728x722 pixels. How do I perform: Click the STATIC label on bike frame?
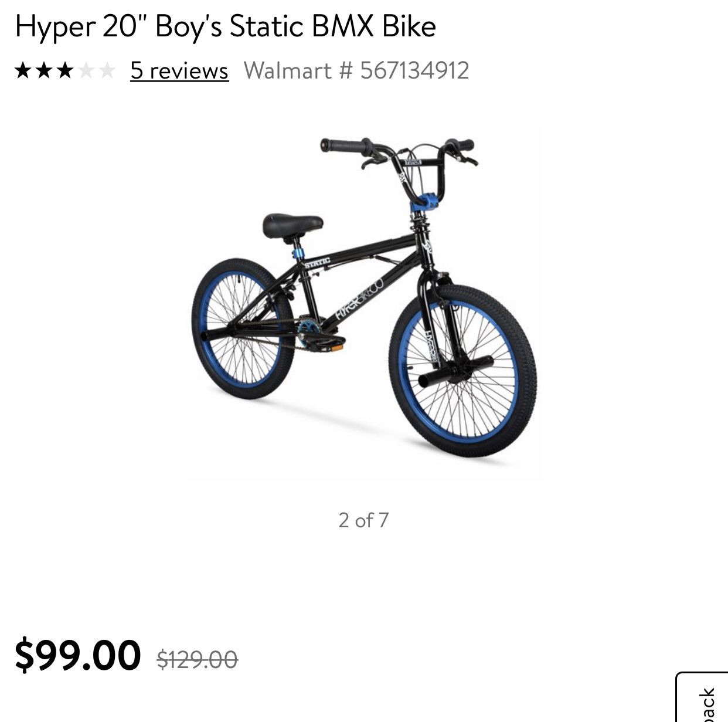(317, 262)
